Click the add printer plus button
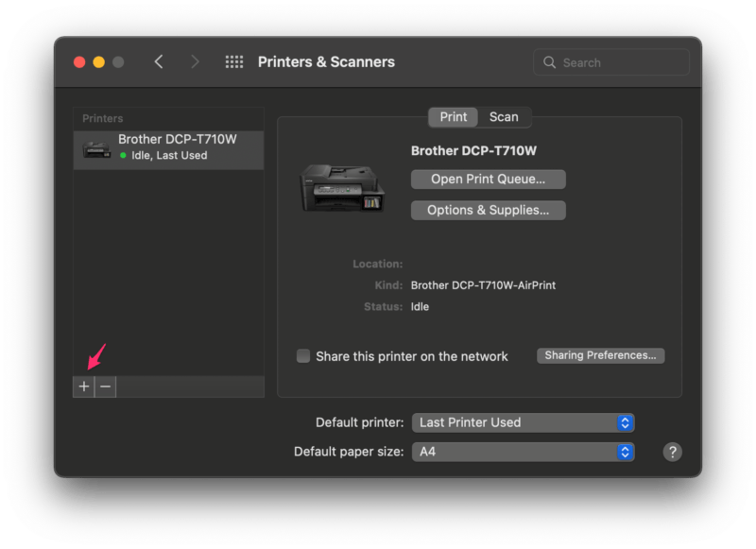This screenshot has height=549, width=756. coord(84,386)
